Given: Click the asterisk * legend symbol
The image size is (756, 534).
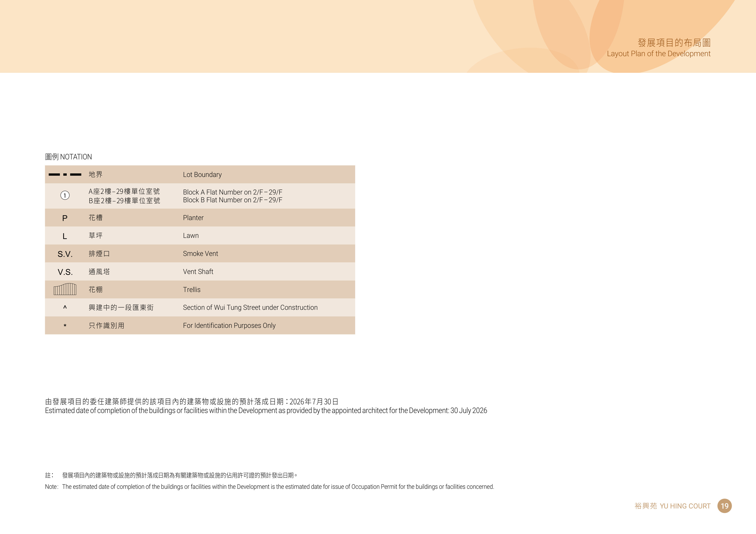Looking at the screenshot, I should tap(65, 326).
